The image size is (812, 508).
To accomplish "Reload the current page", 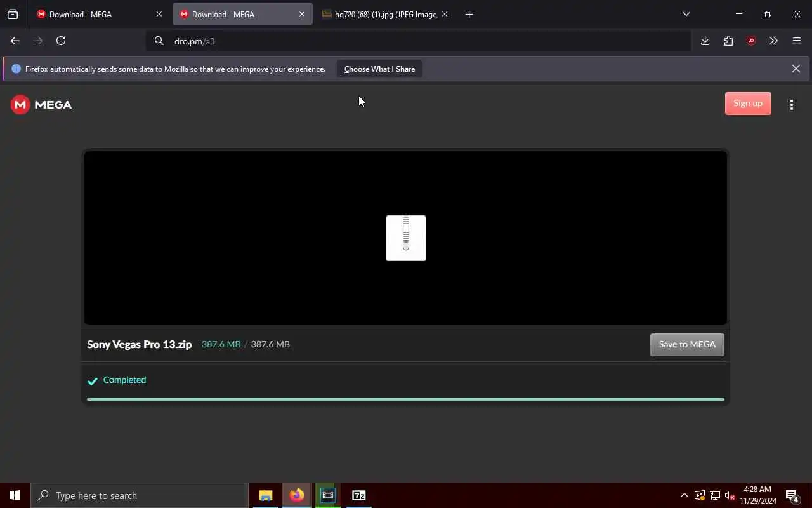I will [61, 41].
